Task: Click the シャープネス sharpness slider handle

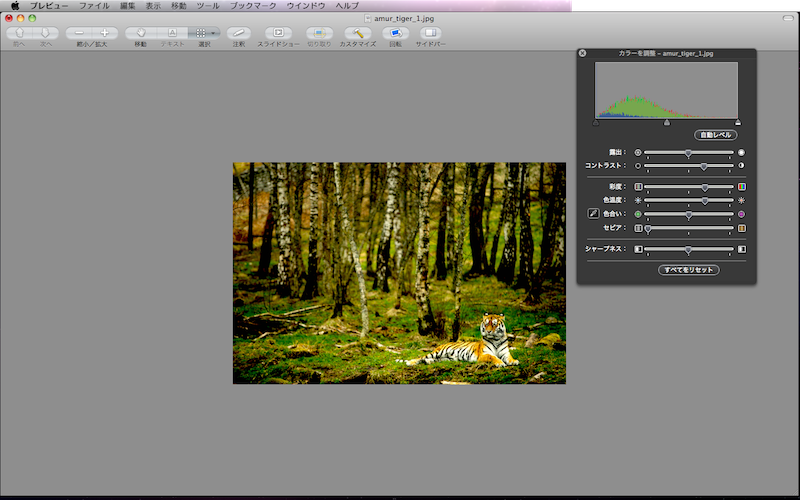Action: pyautogui.click(x=688, y=250)
